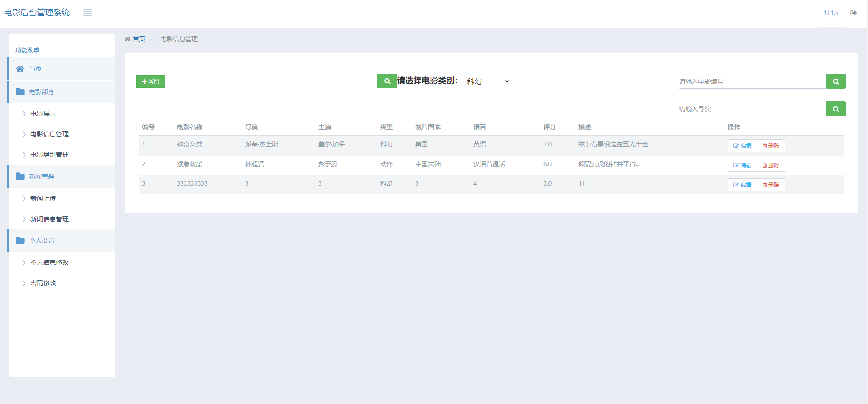This screenshot has width=868, height=404.
Task: Collapse the 新闻管理 menu section
Action: point(62,177)
